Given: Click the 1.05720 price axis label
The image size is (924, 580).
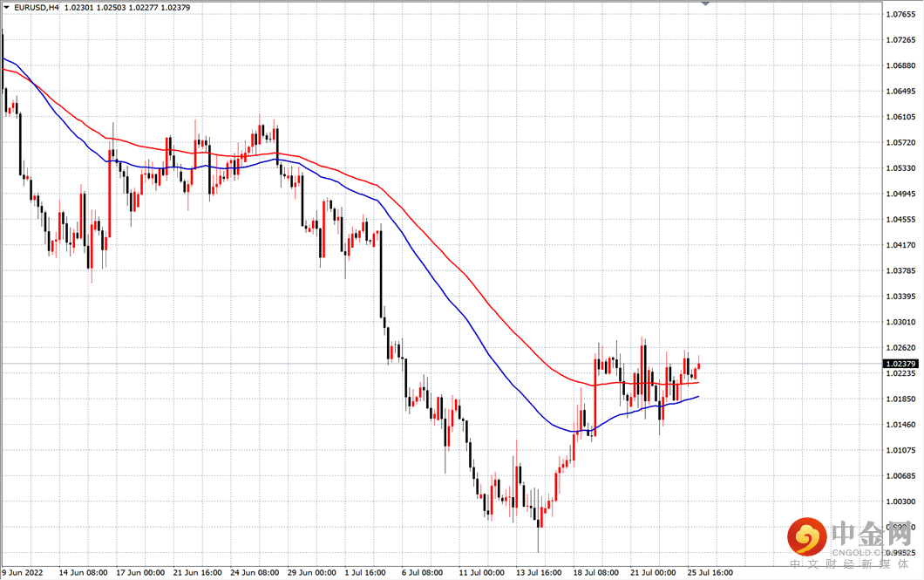Looking at the screenshot, I should click(901, 143).
